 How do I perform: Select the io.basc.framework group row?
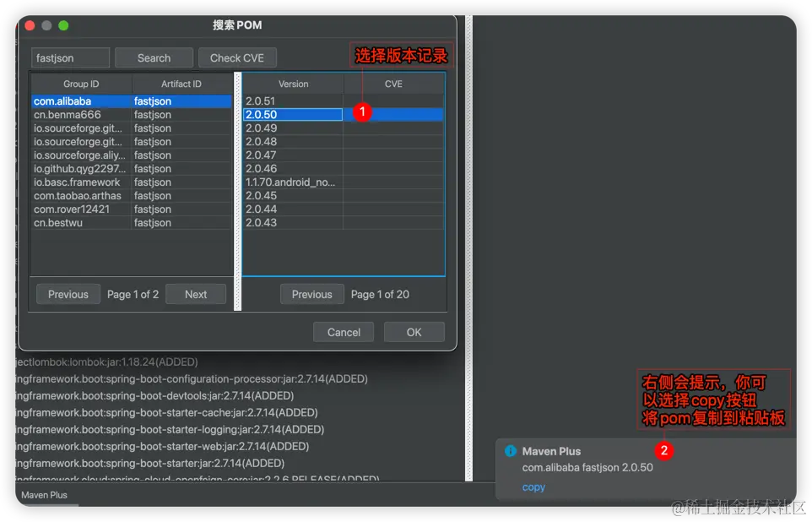point(132,182)
